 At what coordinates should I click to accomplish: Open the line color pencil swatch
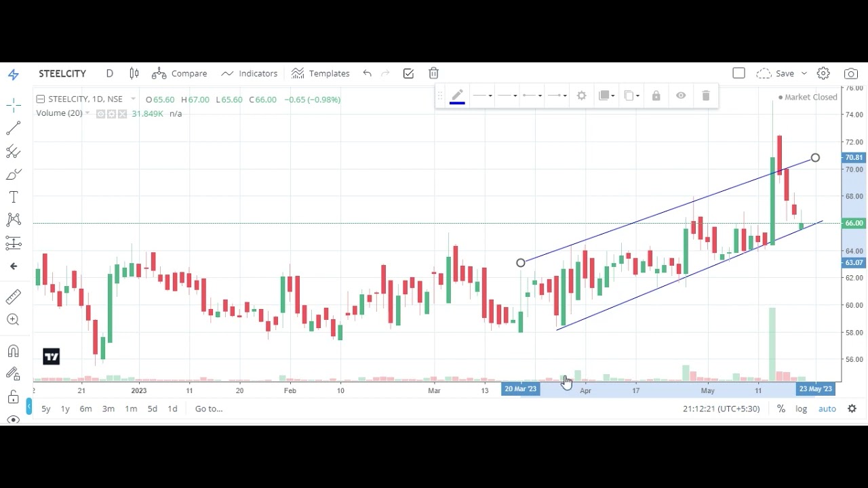[x=457, y=96]
